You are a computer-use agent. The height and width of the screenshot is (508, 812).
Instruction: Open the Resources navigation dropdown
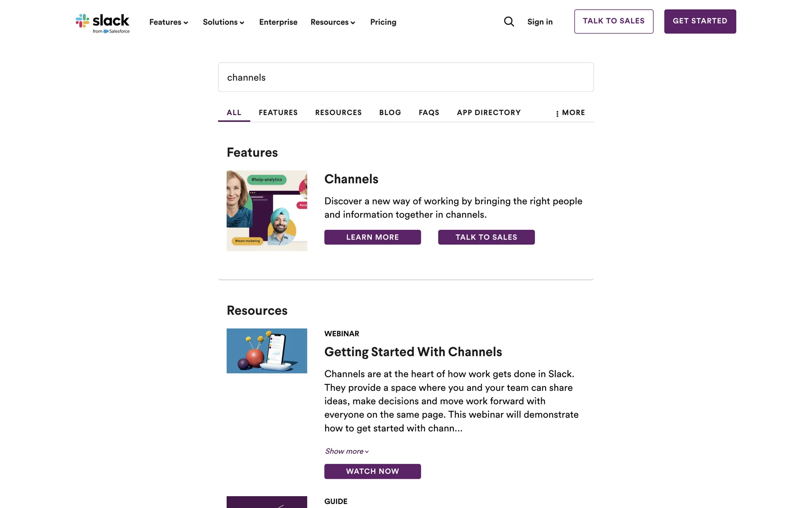332,22
